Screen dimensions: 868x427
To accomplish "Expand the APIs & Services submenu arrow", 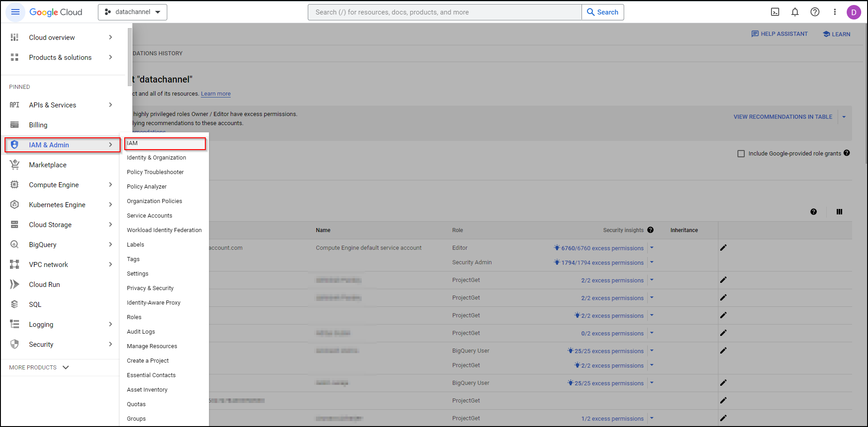I will [x=111, y=105].
